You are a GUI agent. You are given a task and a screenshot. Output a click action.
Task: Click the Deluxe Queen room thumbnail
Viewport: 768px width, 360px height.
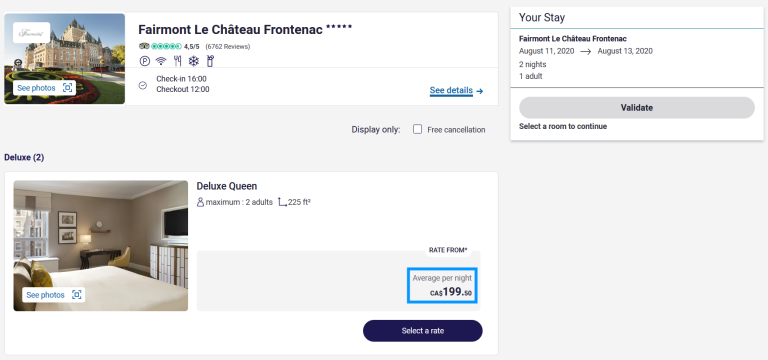[100, 245]
